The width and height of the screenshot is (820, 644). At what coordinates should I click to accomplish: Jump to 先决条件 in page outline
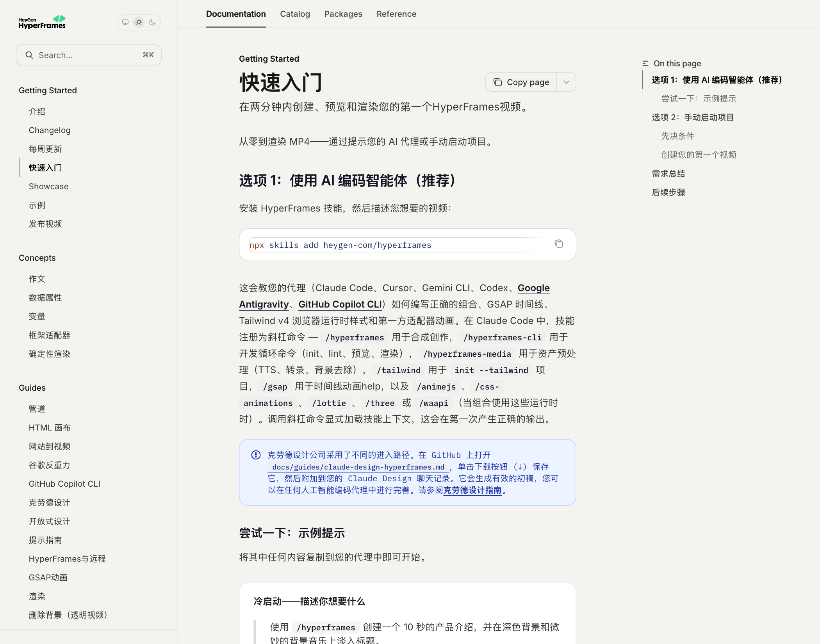pos(678,136)
